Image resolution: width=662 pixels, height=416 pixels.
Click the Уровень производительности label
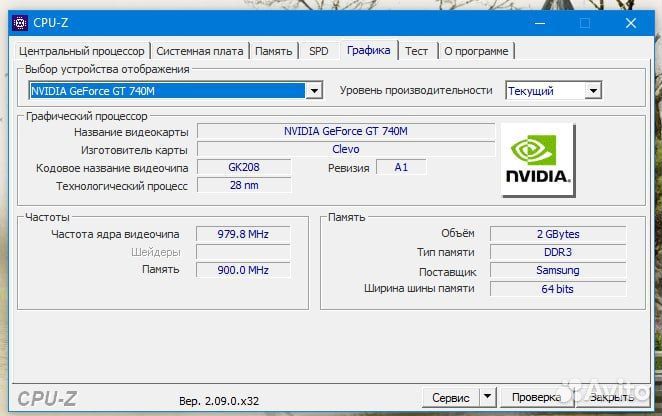tap(416, 90)
